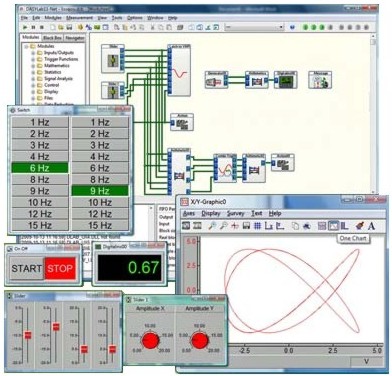This screenshot has height=376, width=392.
Task: Click the crosshair cursor icon in graph toolbar
Action: coord(235,226)
